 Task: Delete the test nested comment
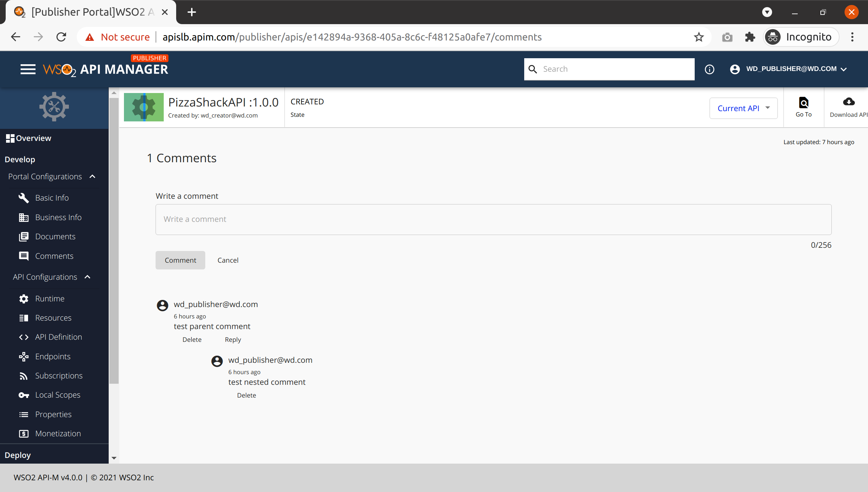(246, 395)
